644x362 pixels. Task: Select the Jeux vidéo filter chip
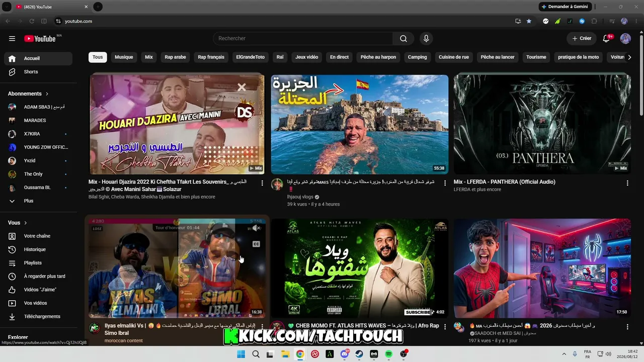click(307, 57)
